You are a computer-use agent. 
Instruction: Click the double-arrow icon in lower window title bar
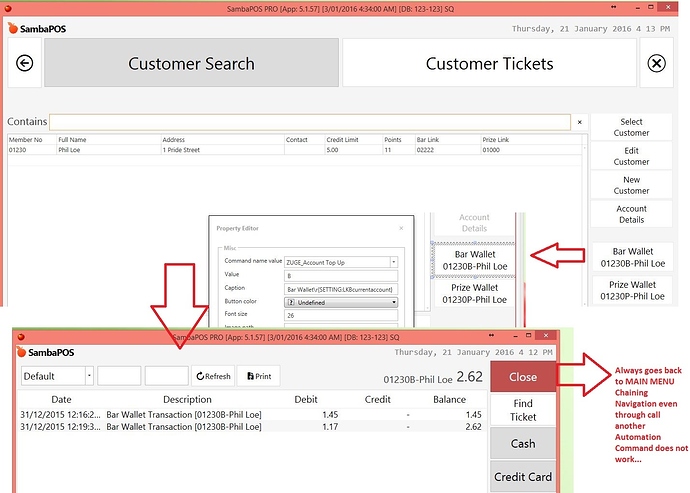click(492, 335)
